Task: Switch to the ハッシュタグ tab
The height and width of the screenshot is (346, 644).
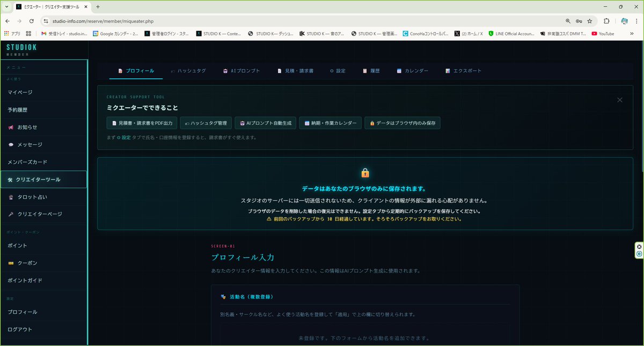Action: [188, 71]
